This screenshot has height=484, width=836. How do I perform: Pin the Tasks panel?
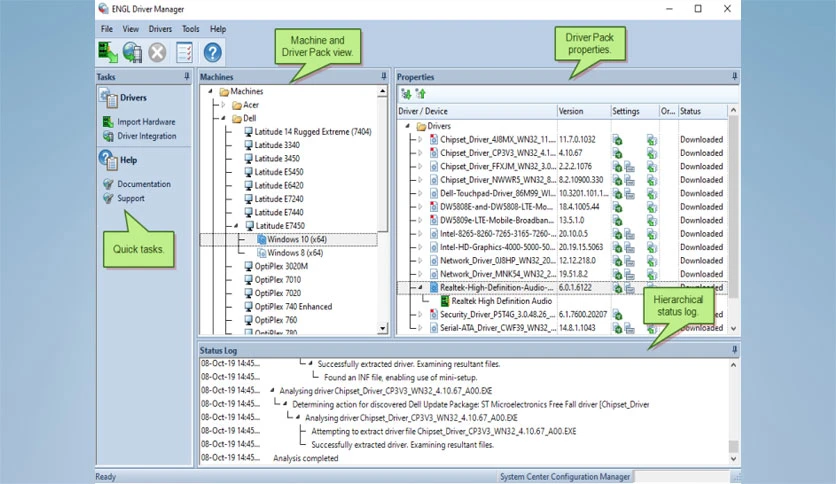click(x=187, y=77)
